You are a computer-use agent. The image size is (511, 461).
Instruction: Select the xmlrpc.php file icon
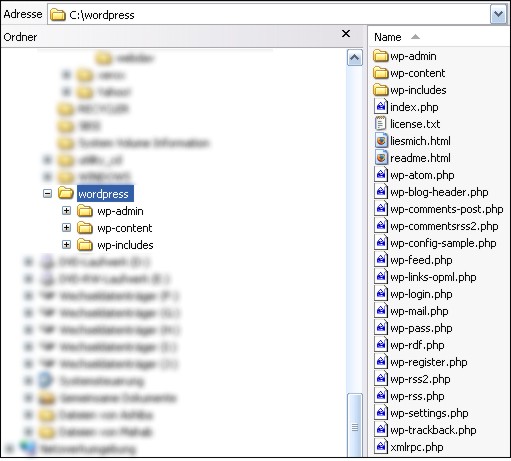coord(381,447)
